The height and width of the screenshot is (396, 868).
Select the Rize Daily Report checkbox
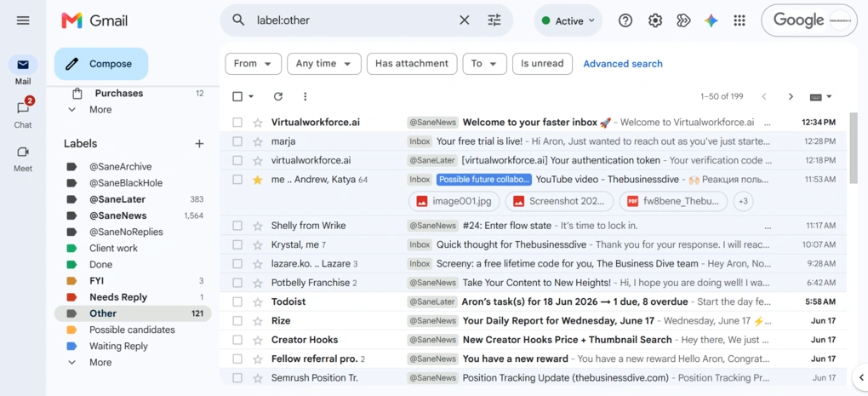[237, 321]
